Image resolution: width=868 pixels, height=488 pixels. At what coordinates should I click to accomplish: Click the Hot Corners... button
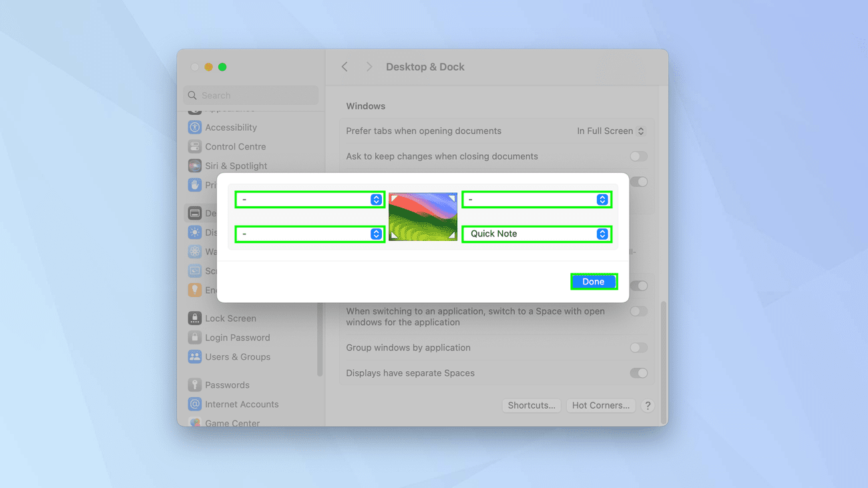600,405
